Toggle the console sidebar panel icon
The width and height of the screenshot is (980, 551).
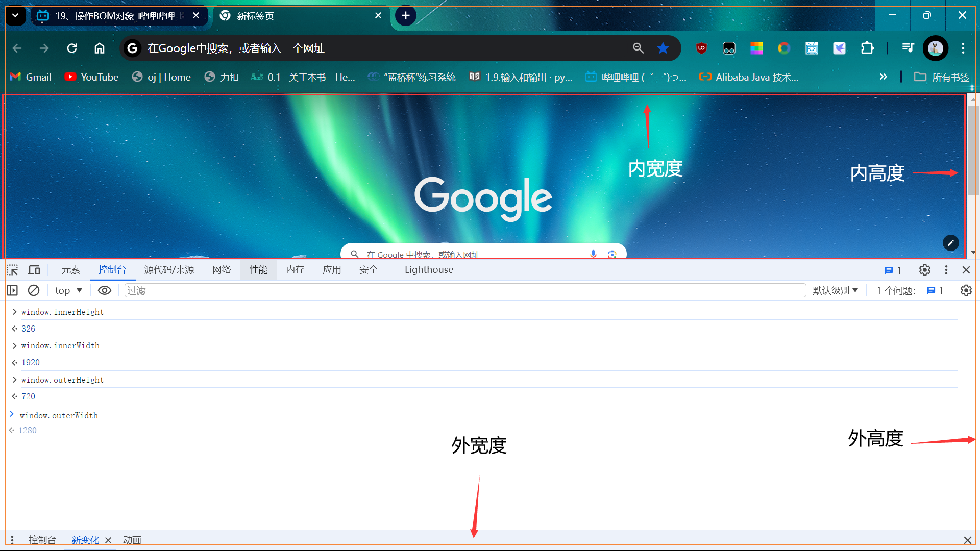(x=13, y=290)
